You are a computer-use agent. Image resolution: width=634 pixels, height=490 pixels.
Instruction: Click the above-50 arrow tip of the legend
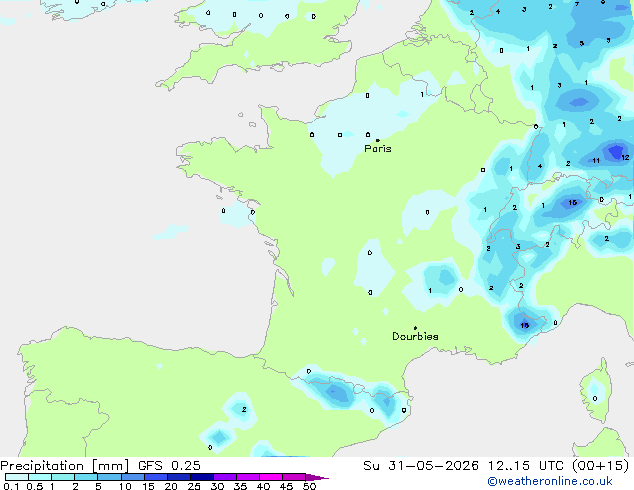317,477
